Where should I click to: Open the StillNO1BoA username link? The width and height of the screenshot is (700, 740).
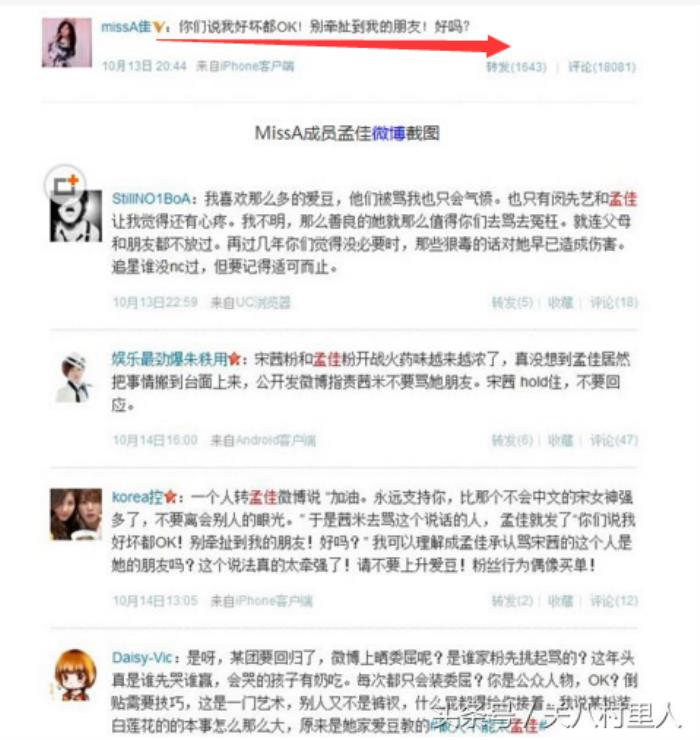click(151, 199)
